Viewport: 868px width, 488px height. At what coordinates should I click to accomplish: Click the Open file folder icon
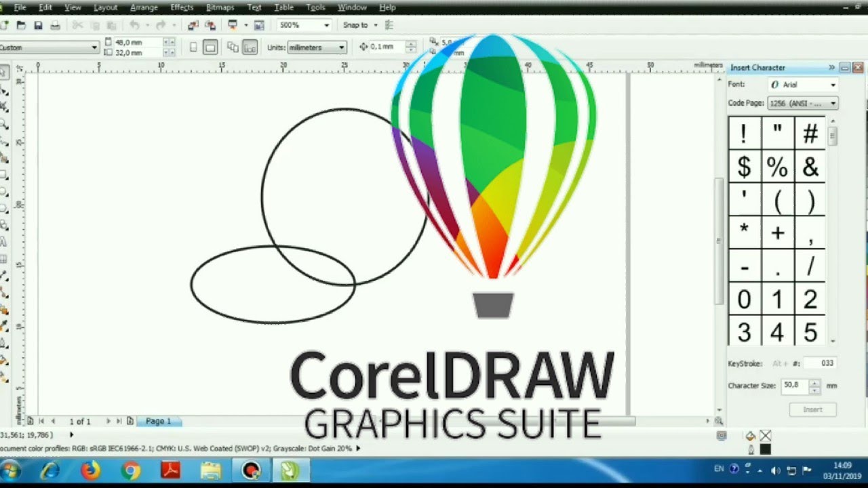point(21,25)
